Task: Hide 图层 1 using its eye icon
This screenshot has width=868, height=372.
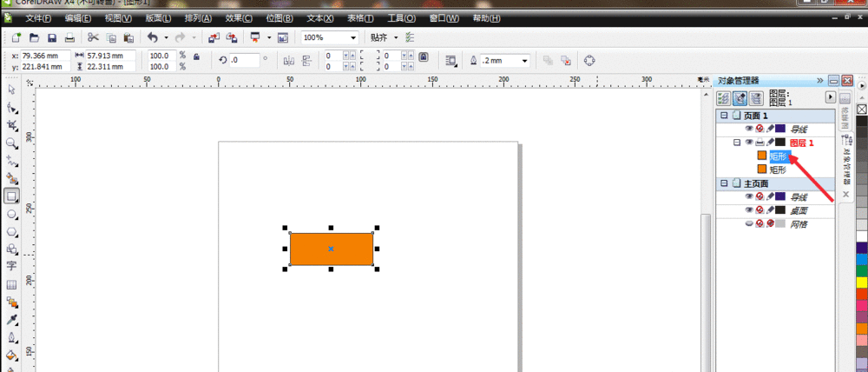Action: point(748,142)
